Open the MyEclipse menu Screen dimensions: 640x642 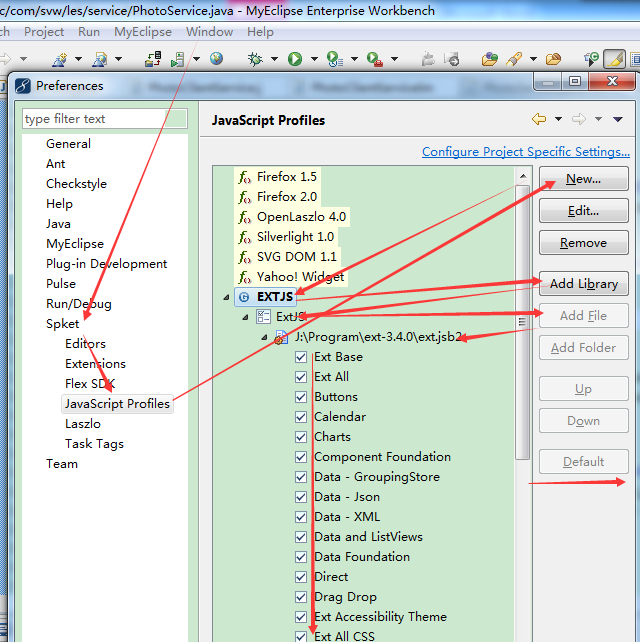pos(143,32)
